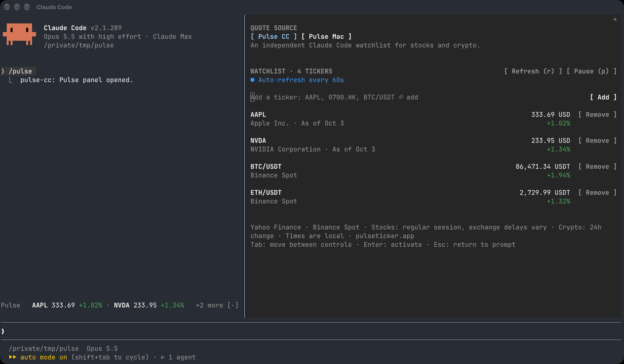Screen dimensions: 624x364
Task: Click the ETH/USDT ticker symbol in watchlist
Action: click(x=266, y=193)
